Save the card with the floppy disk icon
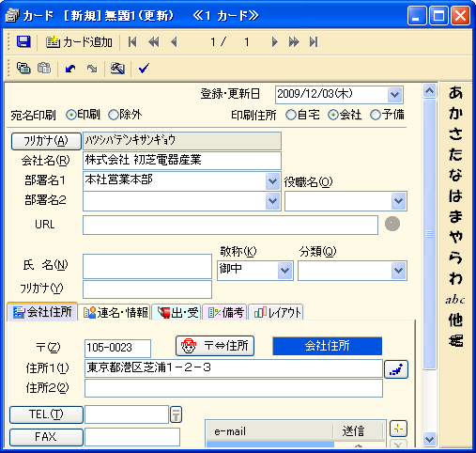 pyautogui.click(x=23, y=41)
